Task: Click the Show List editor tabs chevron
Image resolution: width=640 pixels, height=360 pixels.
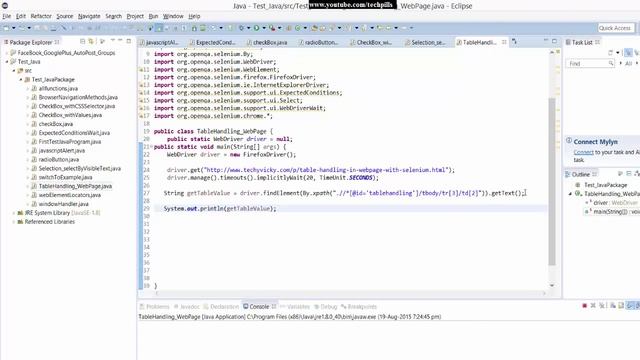Action: 514,42
